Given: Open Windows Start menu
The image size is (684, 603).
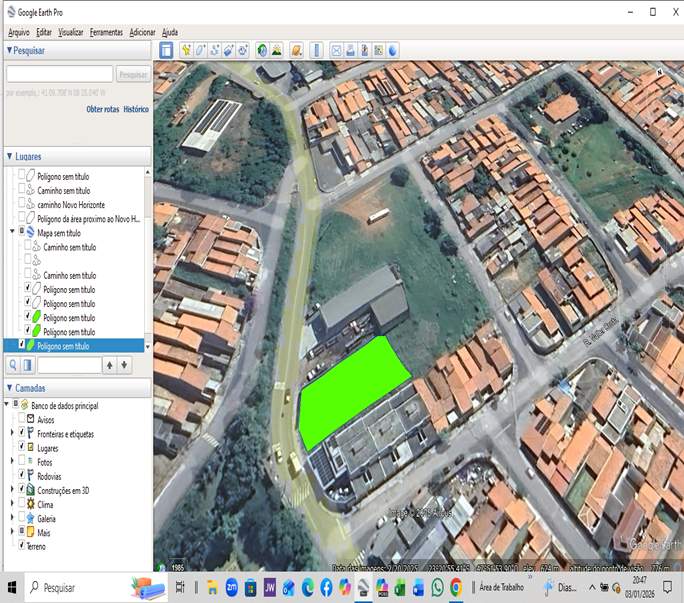Looking at the screenshot, I should click(12, 588).
